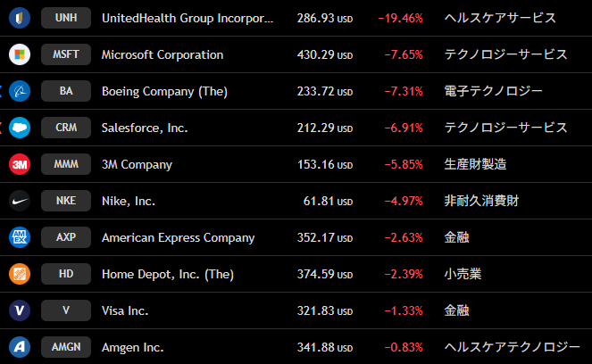Click the Visa logo icon
This screenshot has width=592, height=364.
(20, 310)
